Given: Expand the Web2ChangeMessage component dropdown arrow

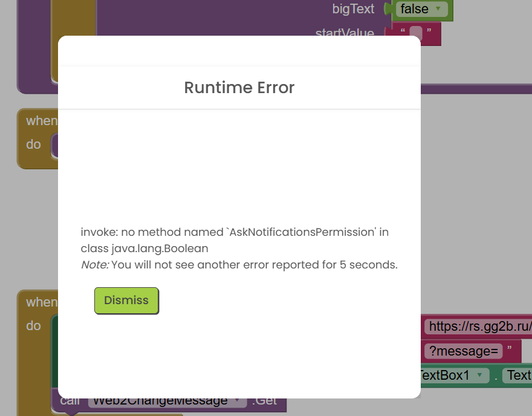Looking at the screenshot, I should (238, 400).
